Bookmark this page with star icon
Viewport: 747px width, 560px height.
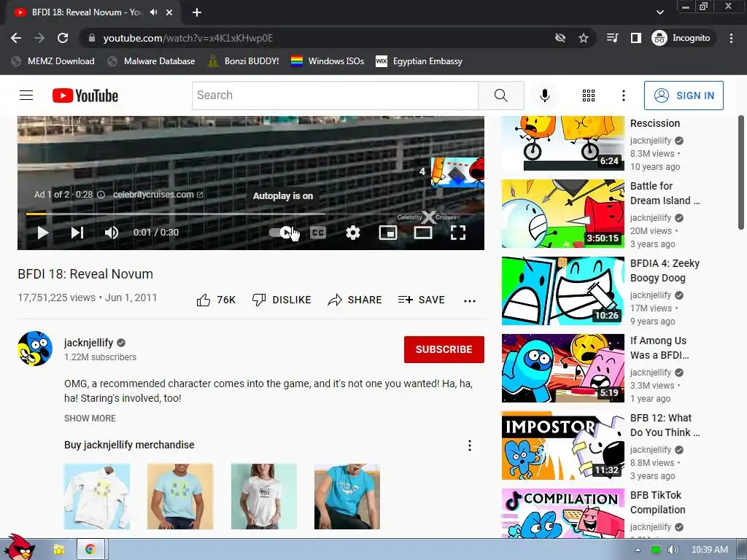[583, 38]
